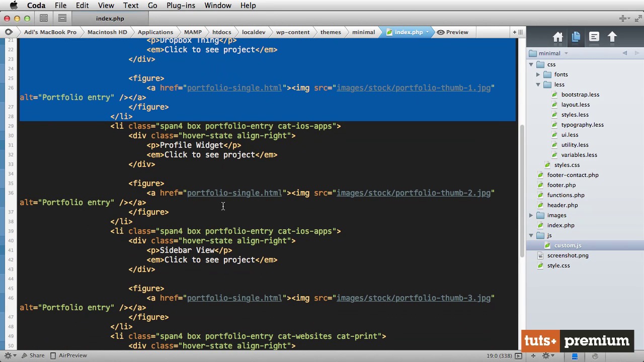Open the Clips icon in sidebar toolbar
Screen dimensions: 644x362
pyautogui.click(x=594, y=37)
